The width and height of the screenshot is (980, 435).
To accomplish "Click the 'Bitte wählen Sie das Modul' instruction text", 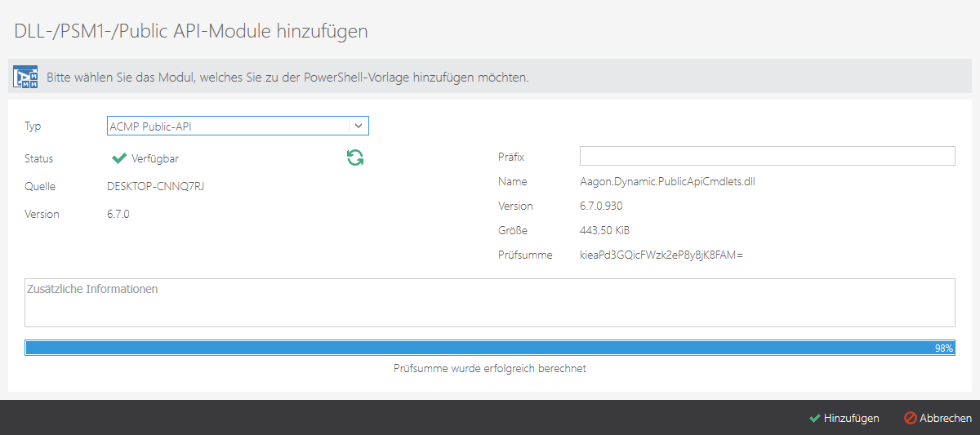I will pyautogui.click(x=288, y=78).
